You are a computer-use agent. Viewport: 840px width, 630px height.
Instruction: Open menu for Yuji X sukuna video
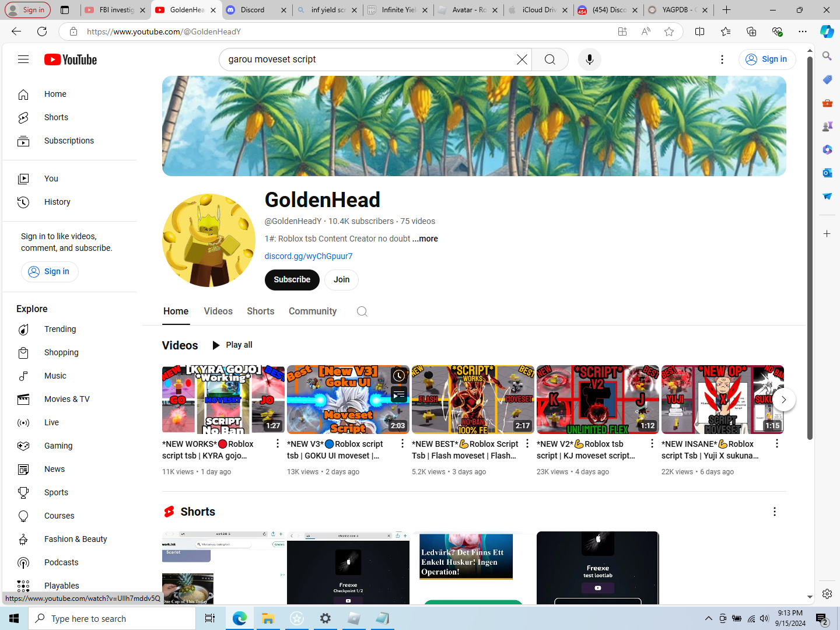pyautogui.click(x=777, y=443)
